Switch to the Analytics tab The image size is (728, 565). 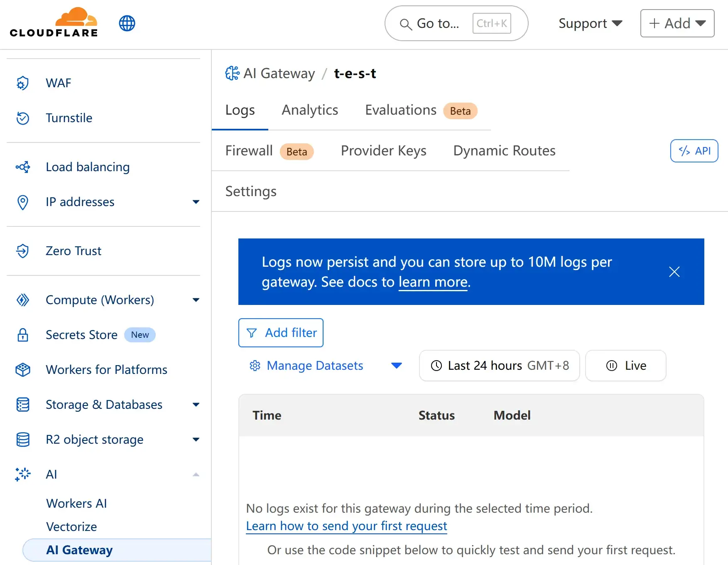click(310, 110)
